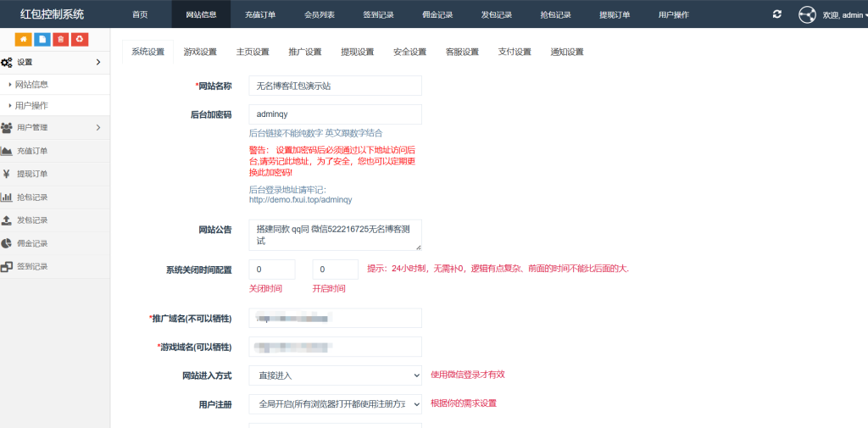Screen dimensions: 868x428
Task: Select 网站信息 in the sidebar tree
Action: [31, 85]
